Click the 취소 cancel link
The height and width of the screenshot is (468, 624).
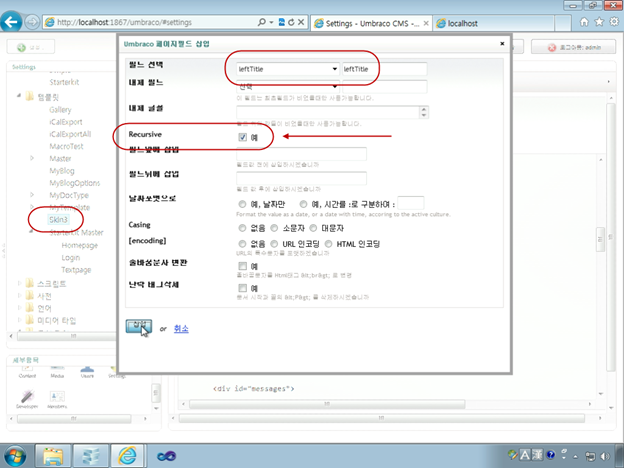[181, 329]
